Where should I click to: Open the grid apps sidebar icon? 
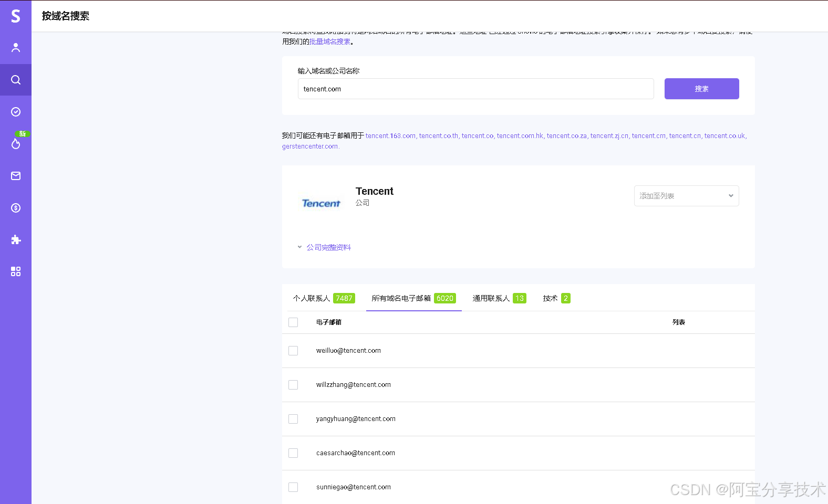coord(16,271)
